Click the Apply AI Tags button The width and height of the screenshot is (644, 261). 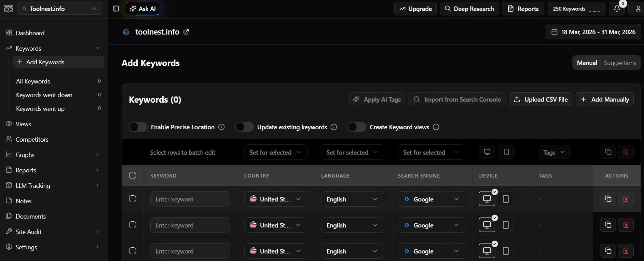[x=377, y=99]
